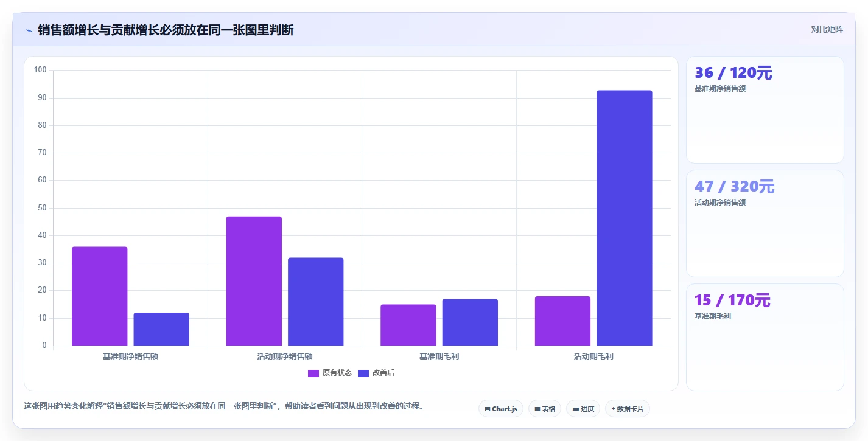This screenshot has height=441, width=868.
Task: Click purple bar for 活动期毛利
Action: pyautogui.click(x=562, y=321)
